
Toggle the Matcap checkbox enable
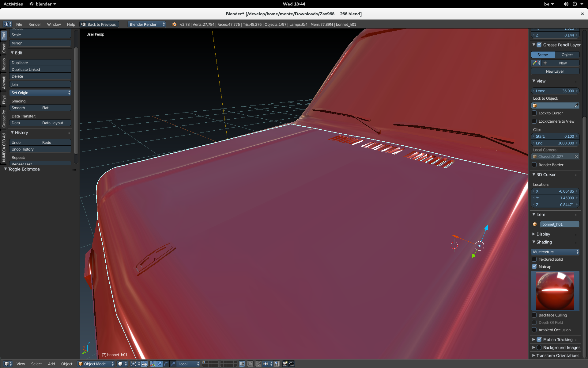535,266
